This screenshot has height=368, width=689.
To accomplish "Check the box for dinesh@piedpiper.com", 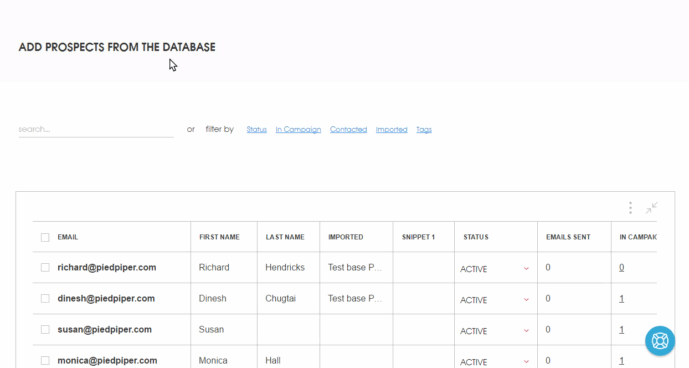I will tap(45, 299).
